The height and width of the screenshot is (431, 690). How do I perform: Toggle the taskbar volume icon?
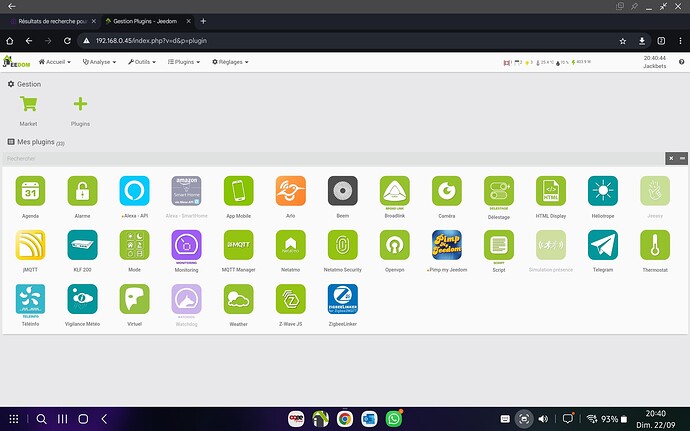tap(543, 419)
